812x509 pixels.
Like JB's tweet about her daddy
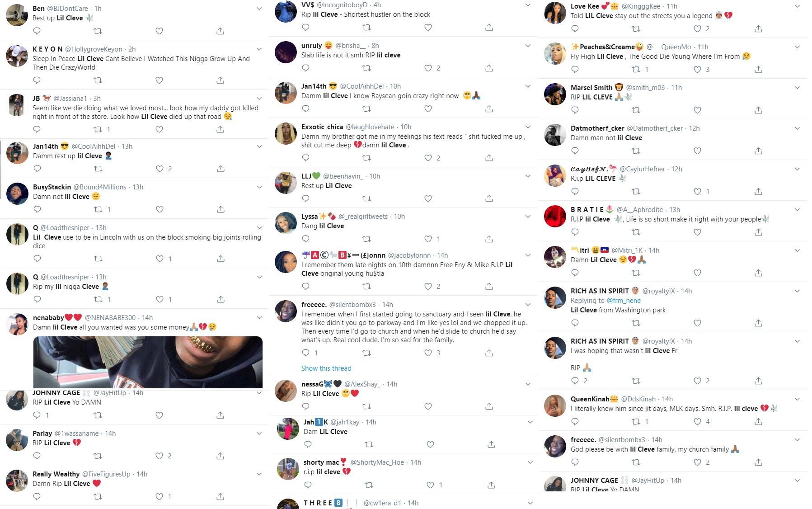(159, 130)
